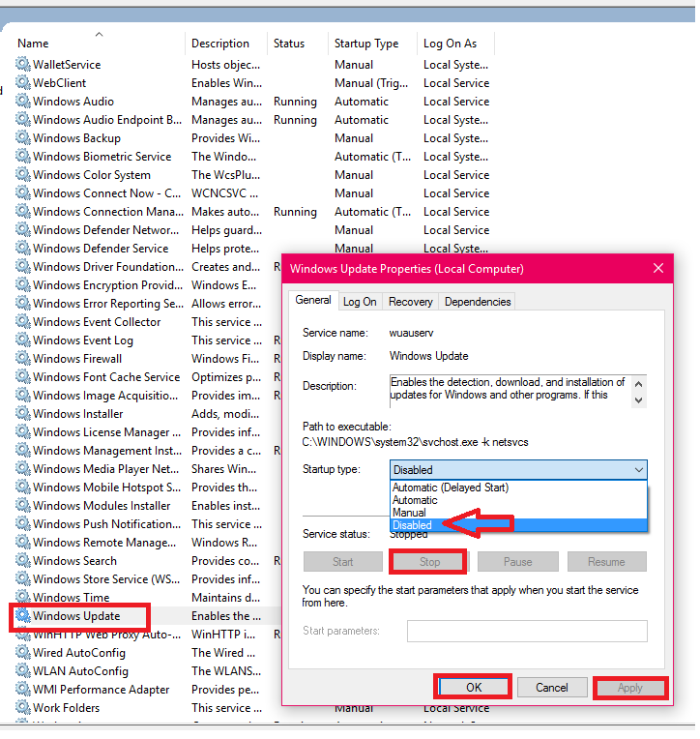700x739 pixels.
Task: Click the Work Folders gear icon
Action: (x=22, y=707)
